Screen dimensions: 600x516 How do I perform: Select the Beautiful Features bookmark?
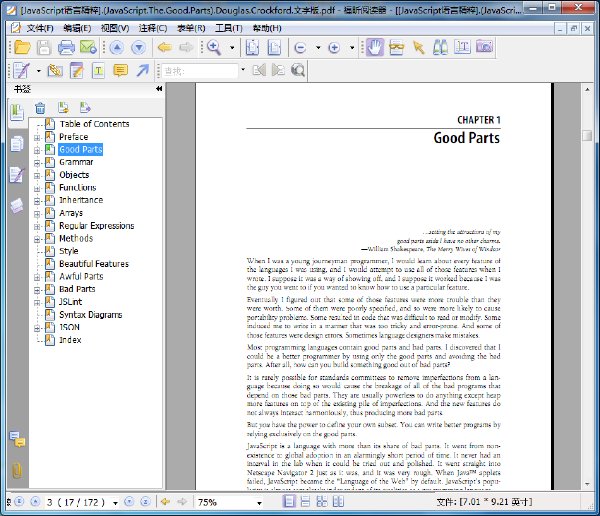[94, 264]
